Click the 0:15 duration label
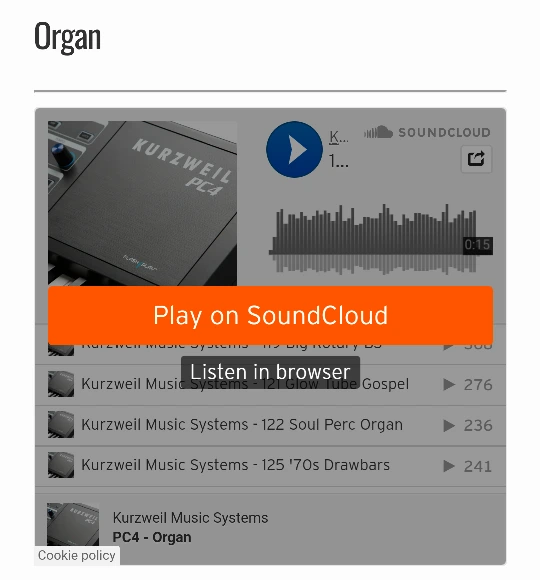The width and height of the screenshot is (540, 580). click(477, 245)
